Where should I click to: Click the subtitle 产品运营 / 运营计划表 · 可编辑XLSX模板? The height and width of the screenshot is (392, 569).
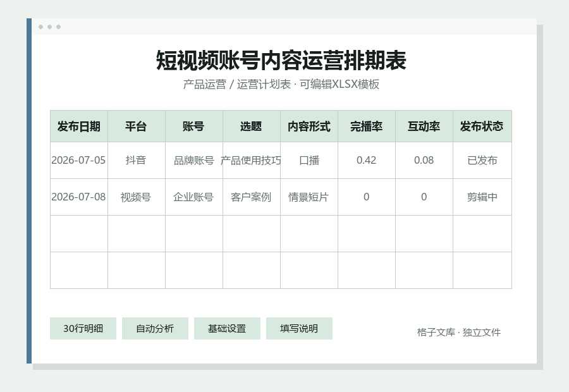281,84
